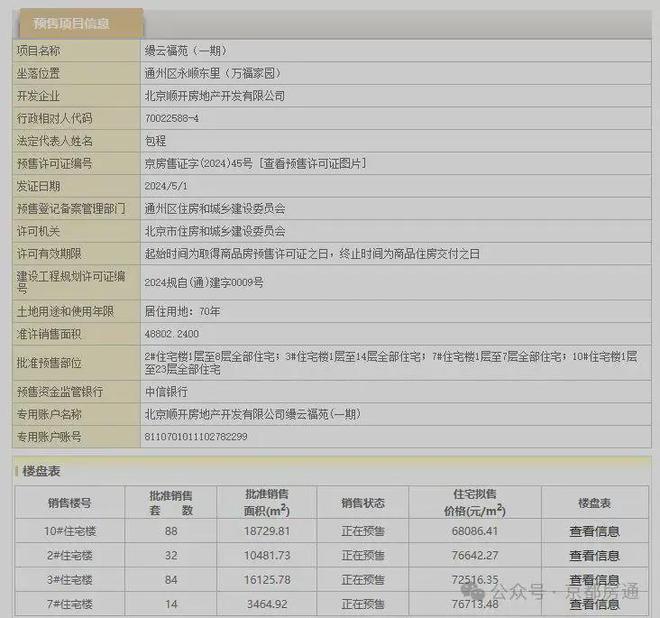The height and width of the screenshot is (618, 660).
Task: Click 正在预售 status for 3#住宅楼
Action: (x=363, y=580)
